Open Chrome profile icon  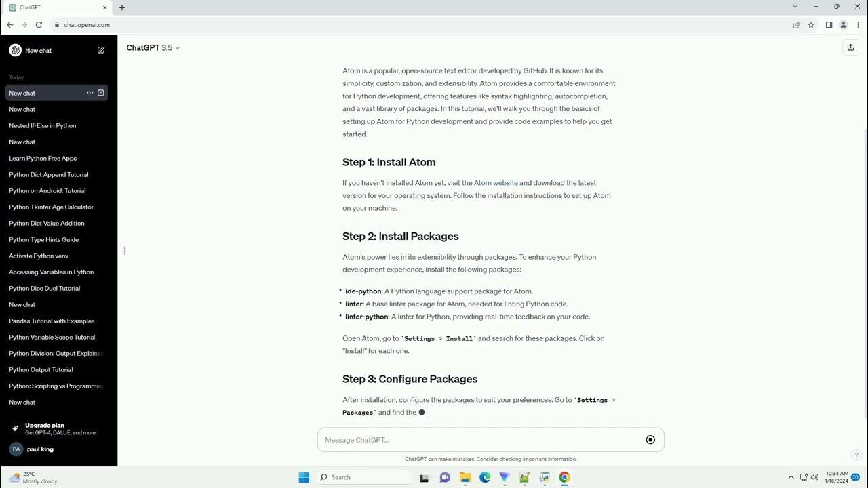click(x=844, y=25)
